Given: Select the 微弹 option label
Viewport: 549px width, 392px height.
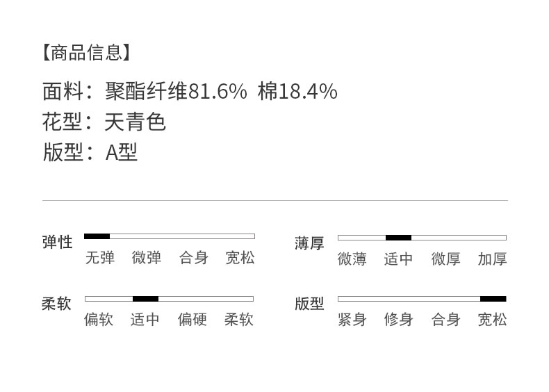Looking at the screenshot, I should [147, 258].
